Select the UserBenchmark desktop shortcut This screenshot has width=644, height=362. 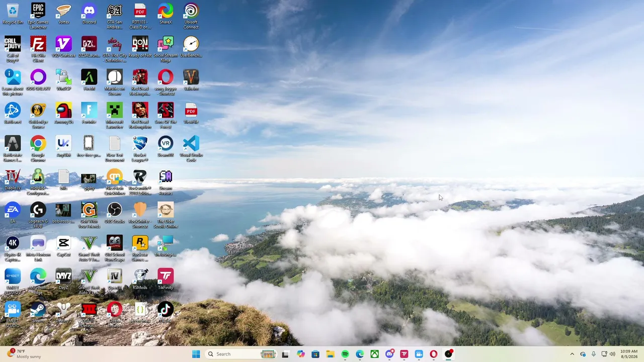click(x=191, y=47)
